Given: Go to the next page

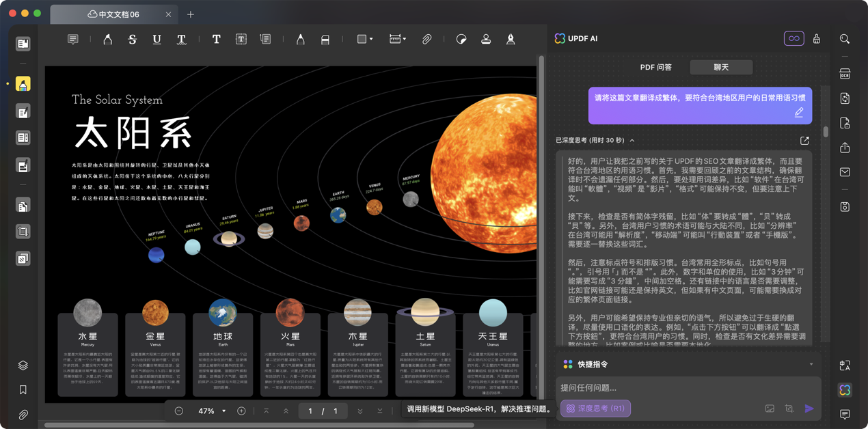Looking at the screenshot, I should 360,411.
